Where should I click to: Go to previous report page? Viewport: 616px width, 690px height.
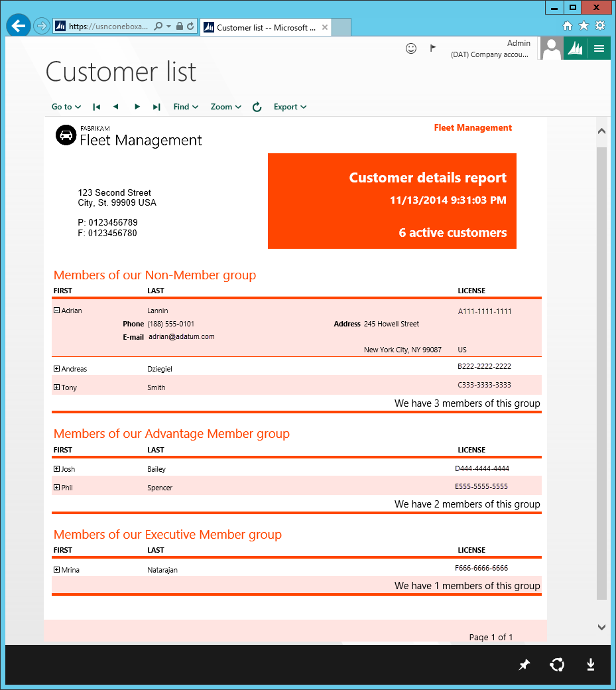tap(116, 107)
